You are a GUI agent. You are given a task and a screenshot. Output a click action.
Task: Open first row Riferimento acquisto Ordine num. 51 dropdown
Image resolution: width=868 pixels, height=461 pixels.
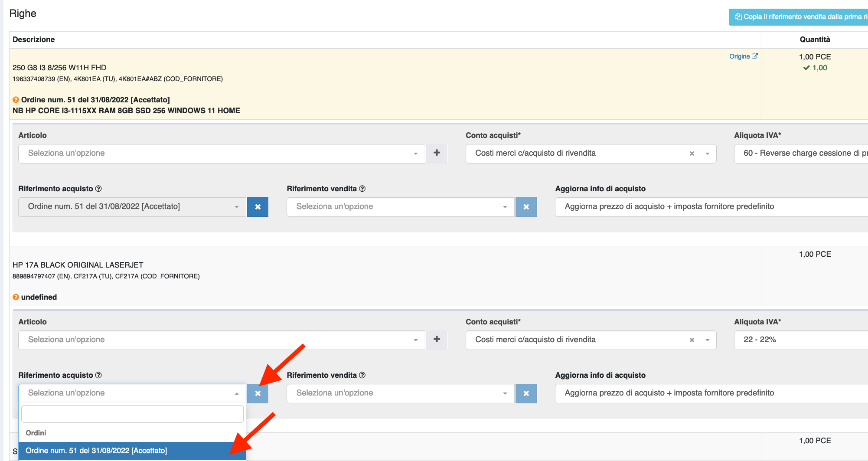click(x=132, y=207)
